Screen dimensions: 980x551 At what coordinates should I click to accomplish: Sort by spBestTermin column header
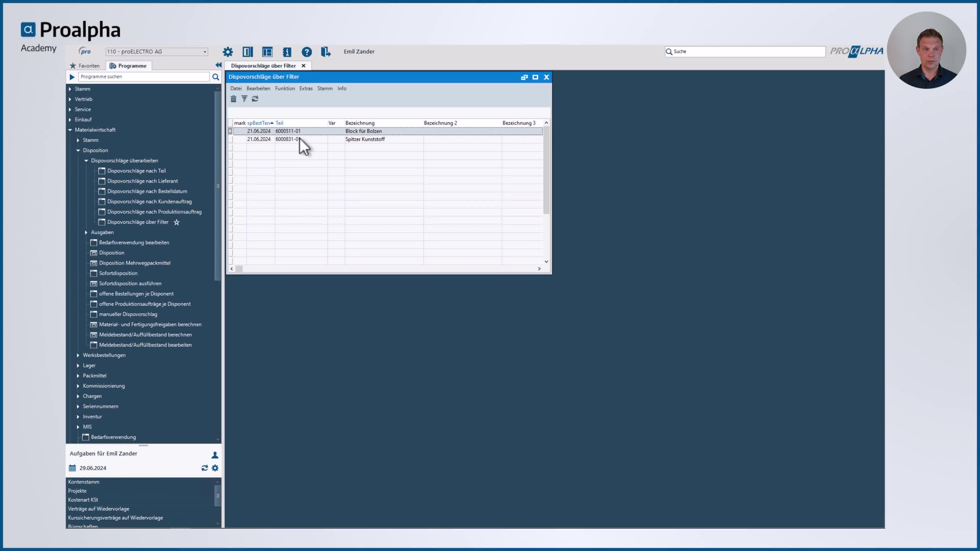(260, 123)
